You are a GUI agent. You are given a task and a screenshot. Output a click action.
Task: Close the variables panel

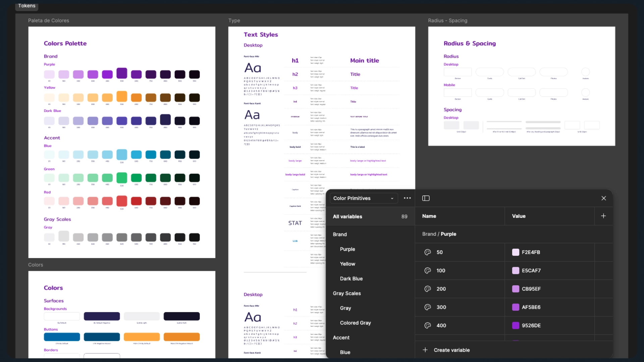coord(604,198)
